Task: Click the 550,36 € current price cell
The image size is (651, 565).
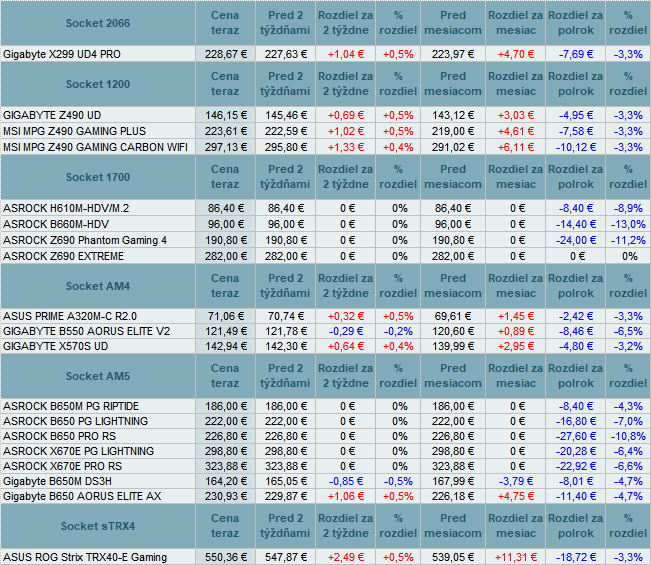Action: 225,557
